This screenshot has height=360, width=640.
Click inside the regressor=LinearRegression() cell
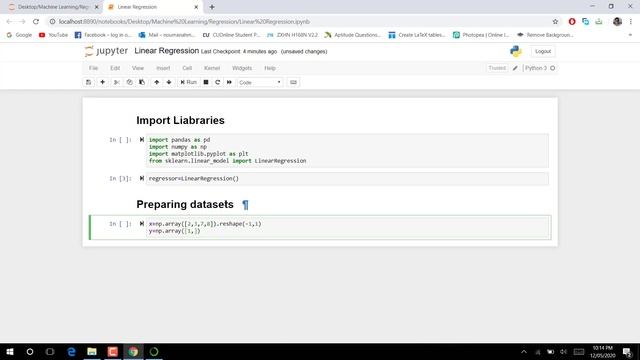pyautogui.click(x=347, y=179)
